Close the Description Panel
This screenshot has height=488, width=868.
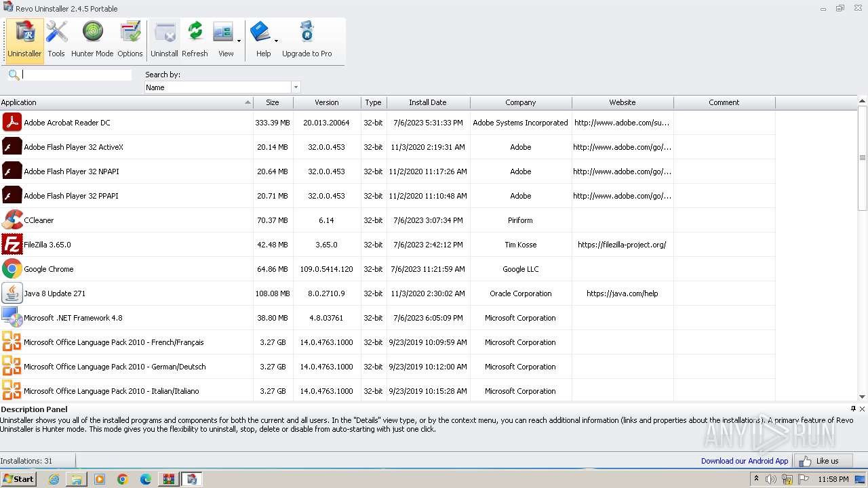click(862, 409)
